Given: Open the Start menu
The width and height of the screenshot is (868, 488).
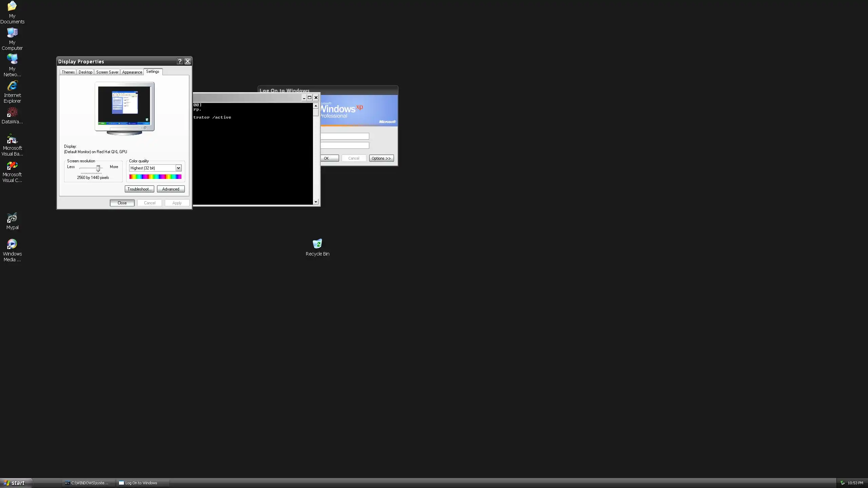Looking at the screenshot, I should pyautogui.click(x=16, y=483).
